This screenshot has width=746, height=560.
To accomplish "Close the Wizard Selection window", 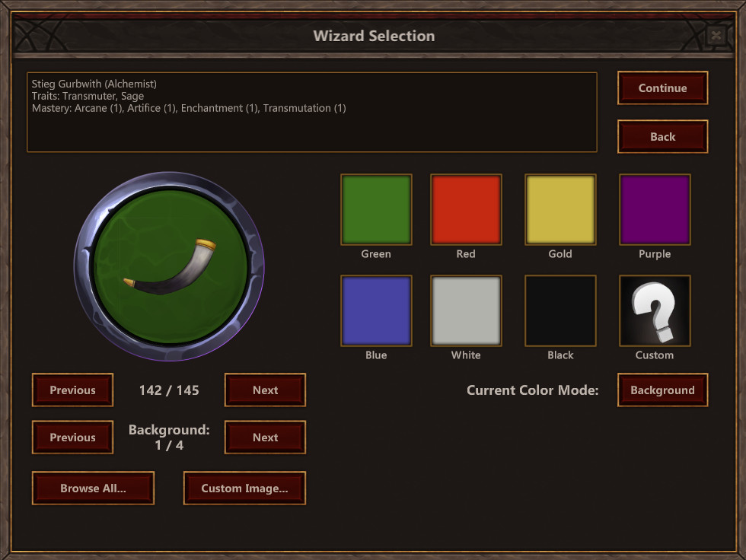I will pyautogui.click(x=716, y=35).
